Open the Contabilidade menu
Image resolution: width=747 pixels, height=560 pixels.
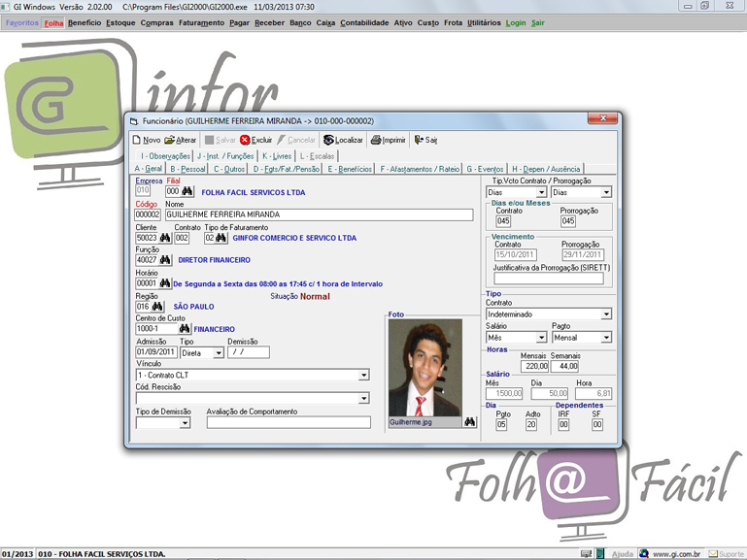364,23
